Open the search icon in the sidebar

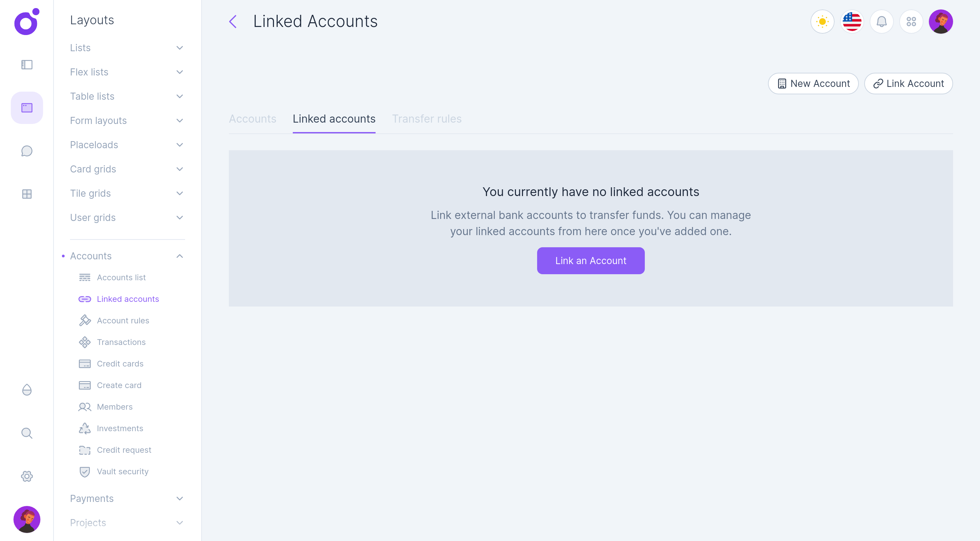pos(27,433)
